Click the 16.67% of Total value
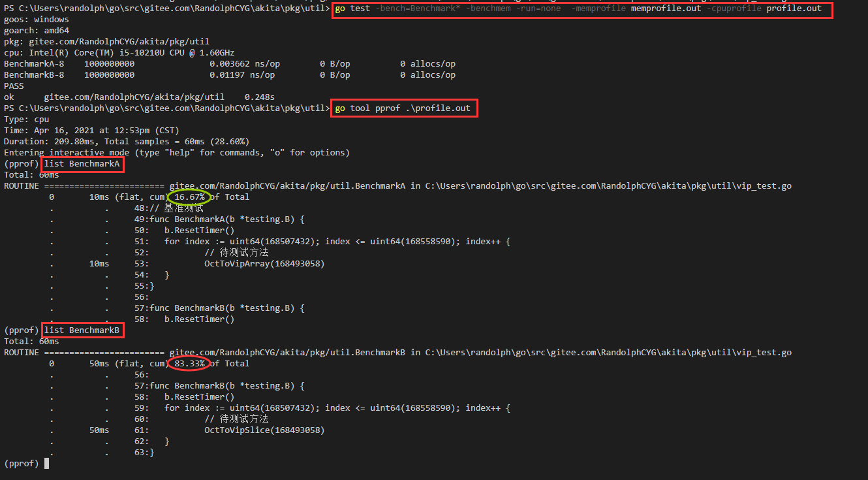This screenshot has width=868, height=480. coord(189,197)
